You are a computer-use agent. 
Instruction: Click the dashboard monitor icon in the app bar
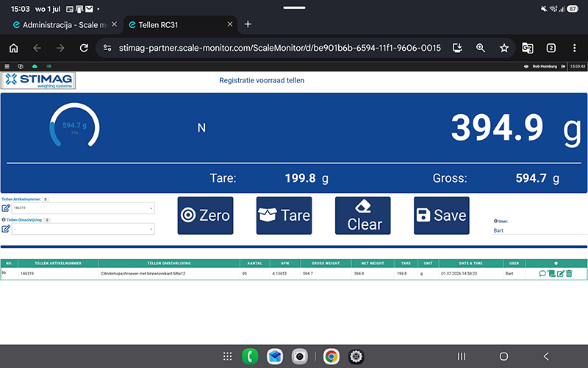tap(21, 66)
